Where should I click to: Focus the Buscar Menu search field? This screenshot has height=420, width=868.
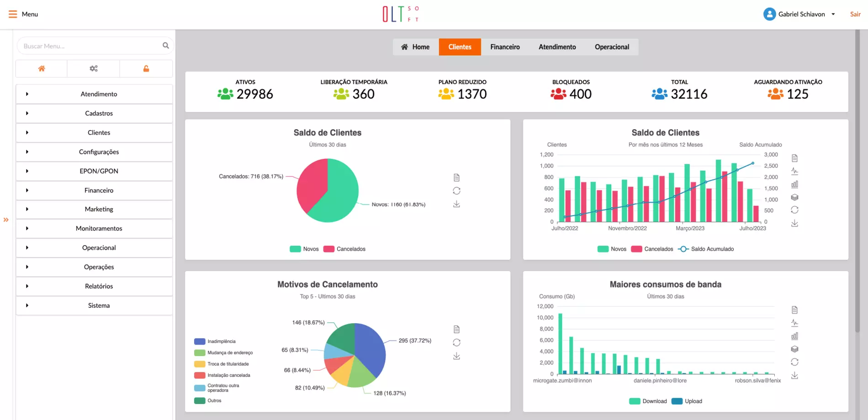95,46
